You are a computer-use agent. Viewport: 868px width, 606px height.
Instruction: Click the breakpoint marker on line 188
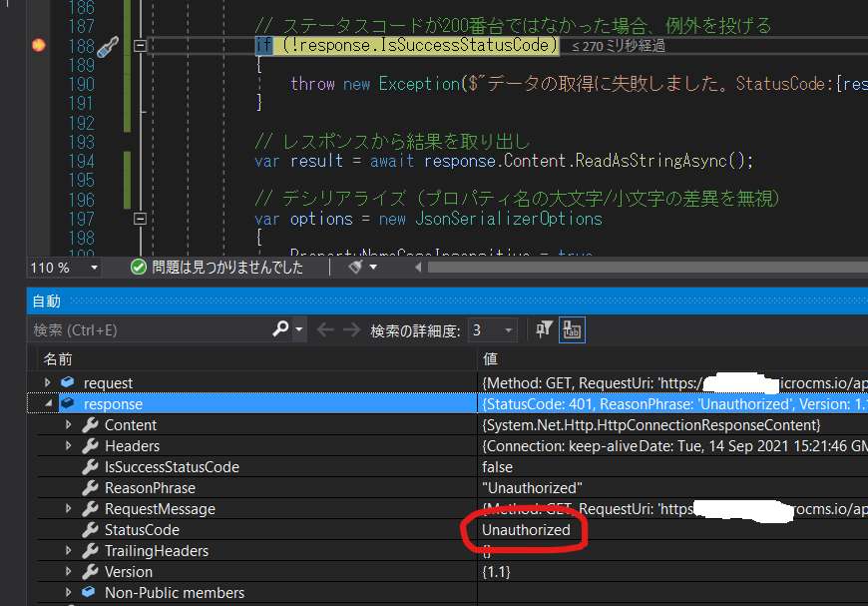(x=38, y=45)
